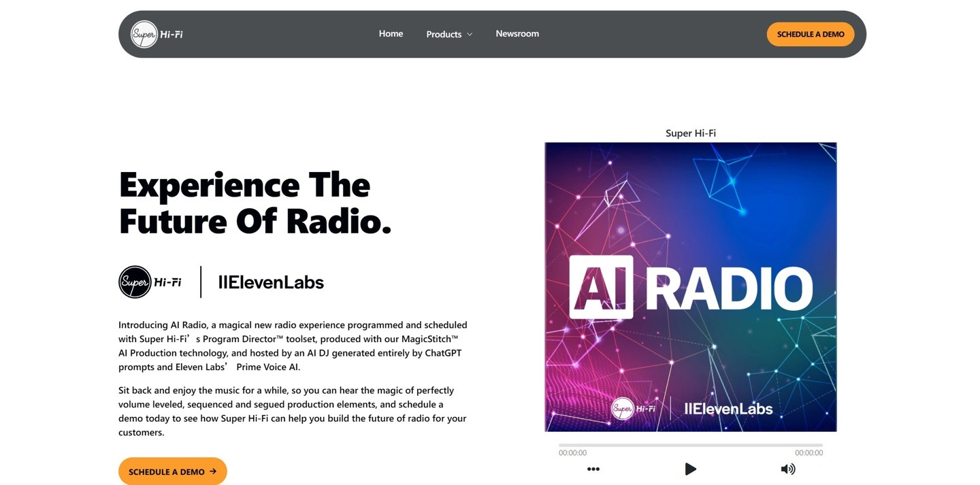Go to the Home page
Image resolution: width=980 pixels, height=485 pixels.
(x=391, y=34)
